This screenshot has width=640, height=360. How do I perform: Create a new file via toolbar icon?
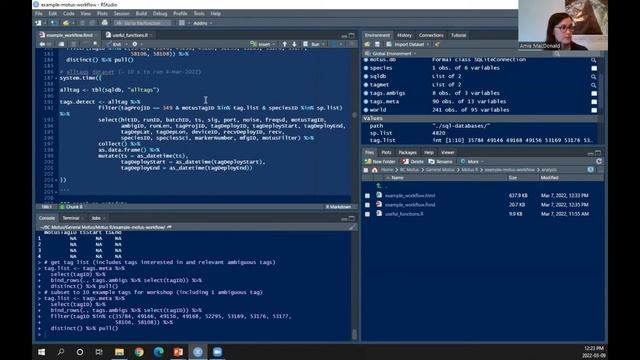coord(38,23)
